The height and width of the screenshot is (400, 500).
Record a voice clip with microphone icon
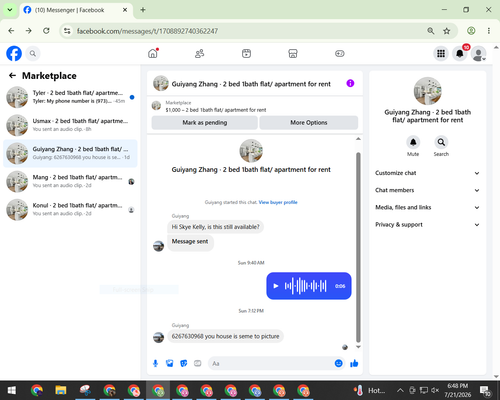pyautogui.click(x=155, y=363)
